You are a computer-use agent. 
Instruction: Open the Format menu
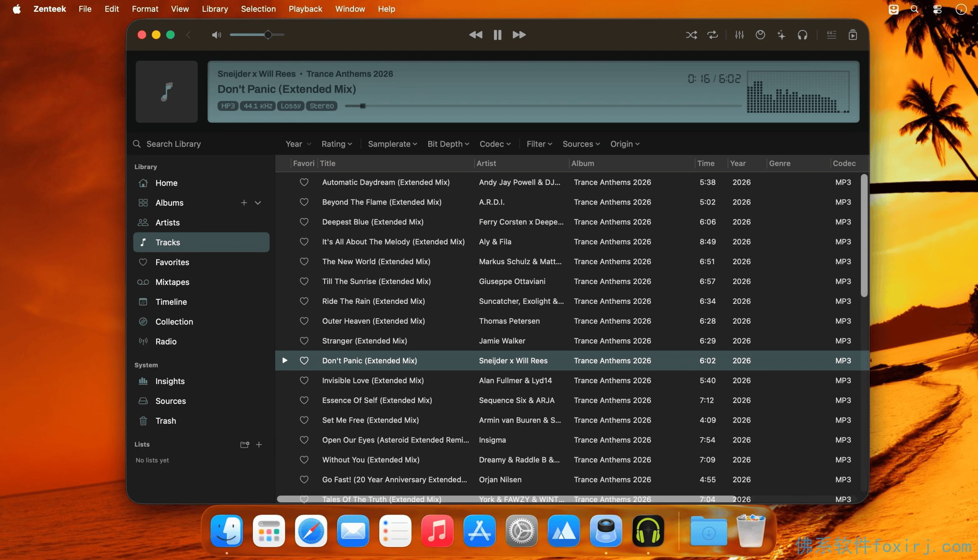[145, 9]
